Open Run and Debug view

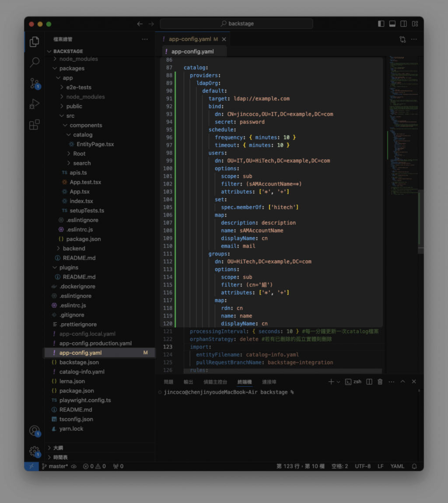34,104
